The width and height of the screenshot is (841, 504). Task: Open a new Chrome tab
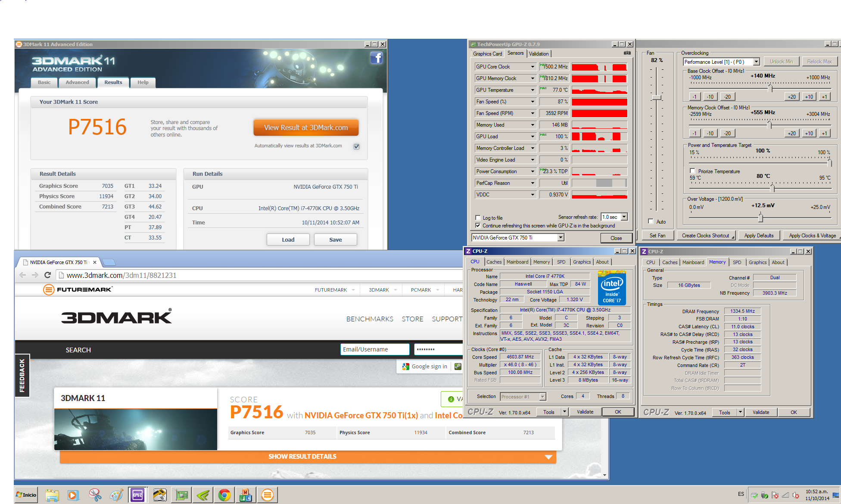[x=109, y=262]
